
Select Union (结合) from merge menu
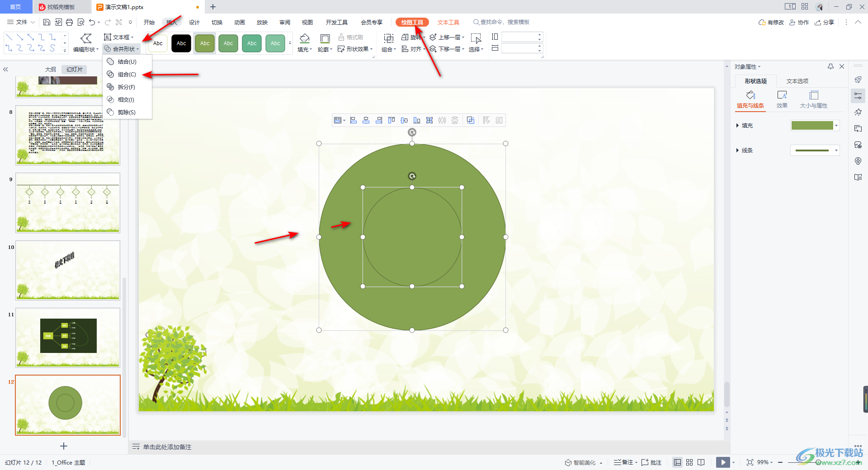(x=127, y=61)
